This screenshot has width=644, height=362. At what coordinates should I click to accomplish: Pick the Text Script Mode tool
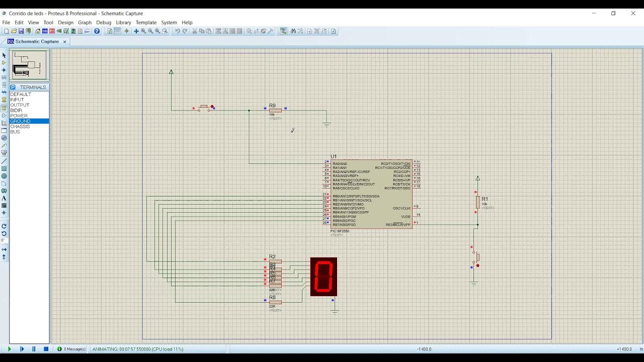pyautogui.click(x=4, y=84)
